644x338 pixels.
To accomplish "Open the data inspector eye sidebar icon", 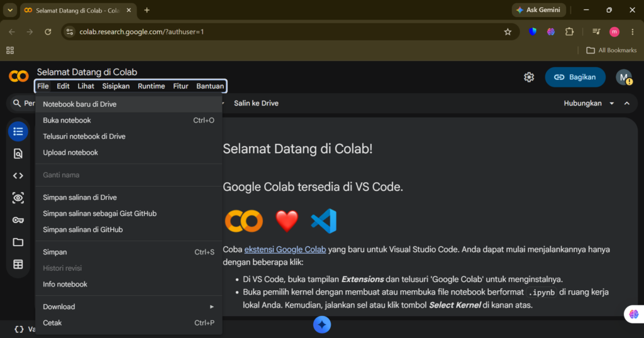I will pos(18,198).
